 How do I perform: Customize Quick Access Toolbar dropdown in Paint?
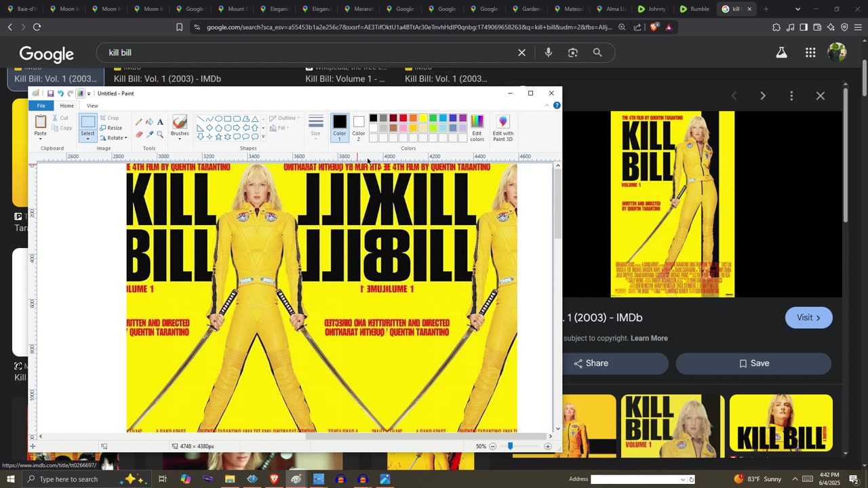[x=89, y=94]
